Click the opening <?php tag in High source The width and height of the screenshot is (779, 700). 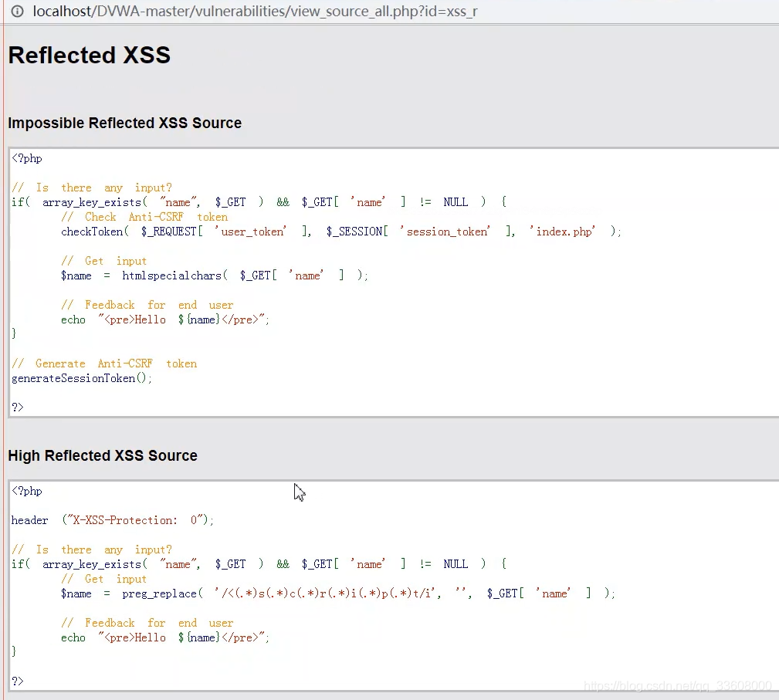click(27, 491)
